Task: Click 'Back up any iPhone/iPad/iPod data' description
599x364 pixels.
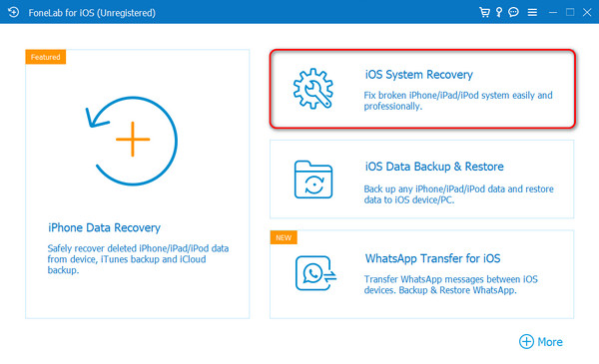Action: (458, 194)
